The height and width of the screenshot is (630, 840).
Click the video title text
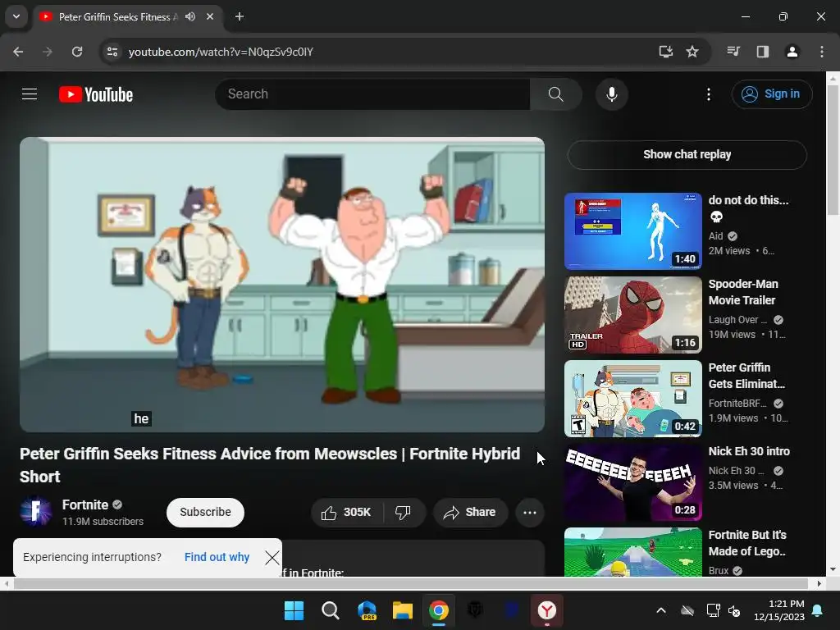tap(270, 465)
